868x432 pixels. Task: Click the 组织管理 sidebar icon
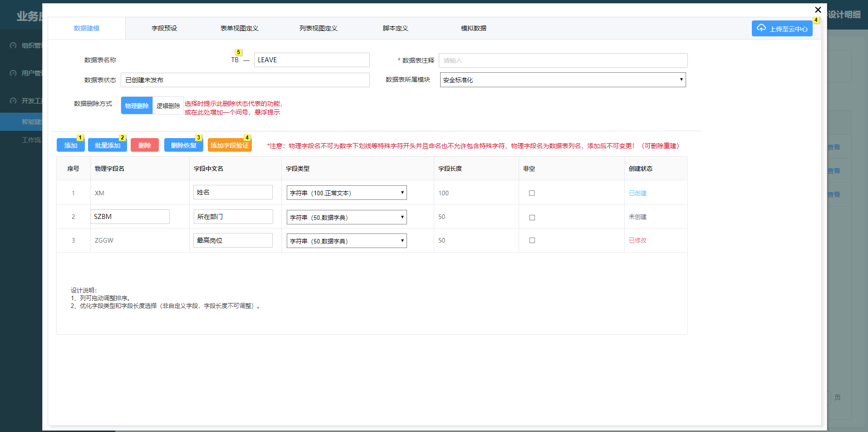[x=13, y=45]
